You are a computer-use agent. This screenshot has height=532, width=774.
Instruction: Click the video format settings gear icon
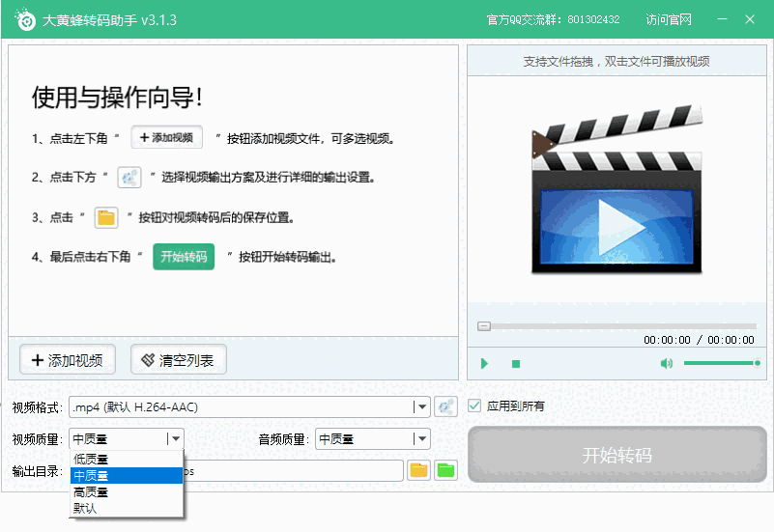pyautogui.click(x=445, y=406)
